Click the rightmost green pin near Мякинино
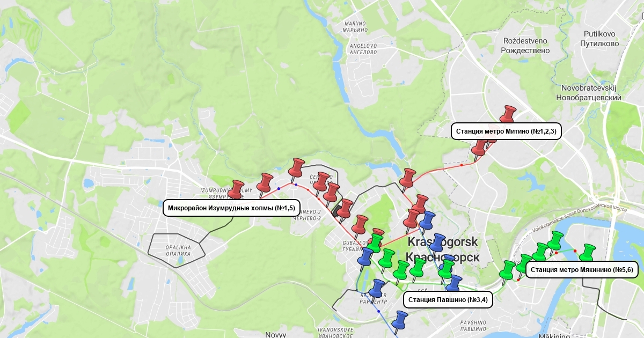 [x=589, y=252]
